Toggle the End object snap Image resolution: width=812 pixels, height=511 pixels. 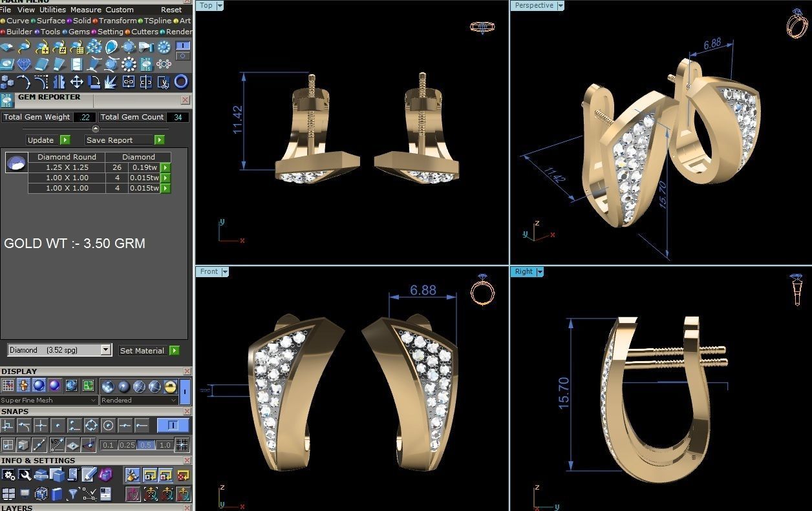point(142,425)
